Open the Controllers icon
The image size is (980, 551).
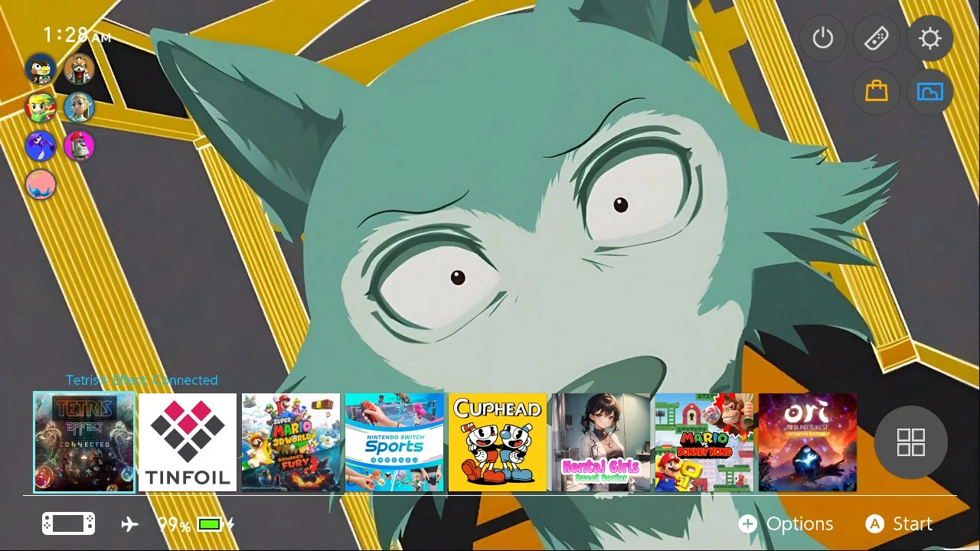click(877, 38)
